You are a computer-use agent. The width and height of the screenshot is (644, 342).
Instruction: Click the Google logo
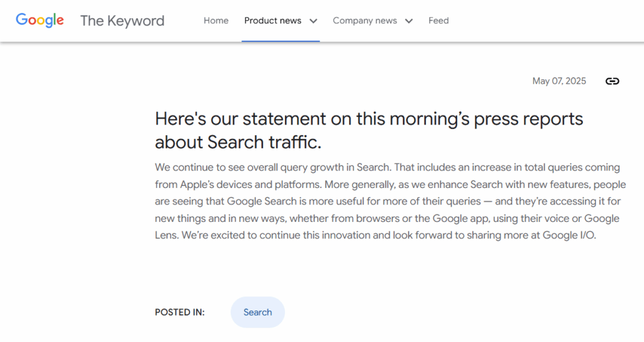point(40,20)
